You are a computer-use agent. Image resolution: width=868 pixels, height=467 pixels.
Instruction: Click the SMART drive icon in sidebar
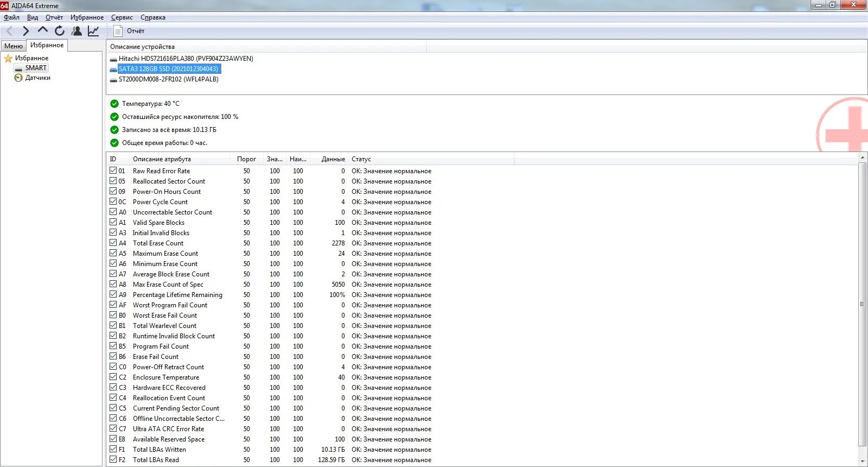pyautogui.click(x=18, y=68)
